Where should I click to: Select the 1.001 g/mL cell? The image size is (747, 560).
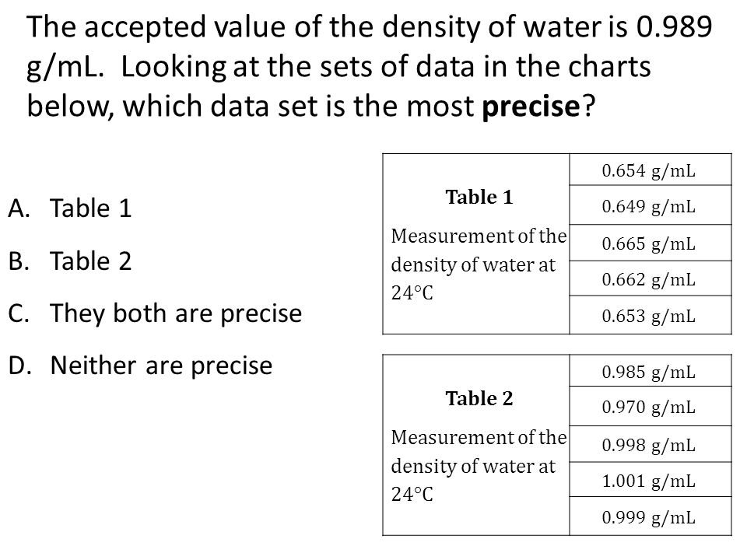[651, 480]
